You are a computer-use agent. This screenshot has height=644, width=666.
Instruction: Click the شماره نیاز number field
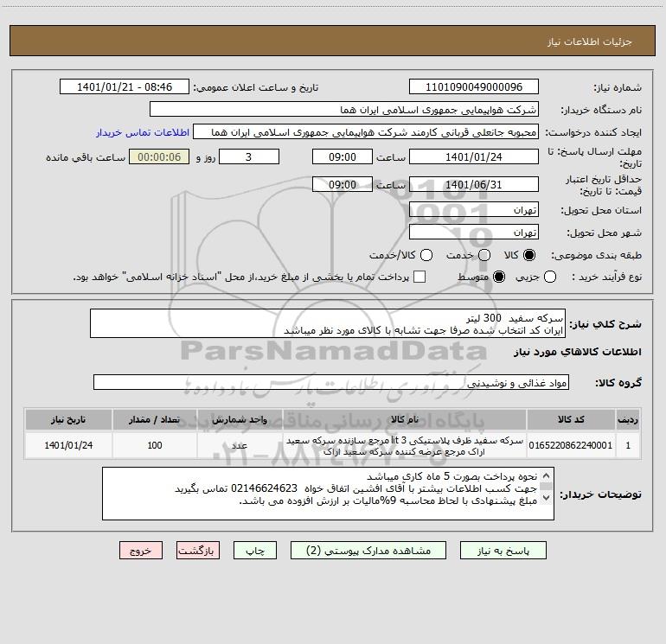(x=474, y=86)
